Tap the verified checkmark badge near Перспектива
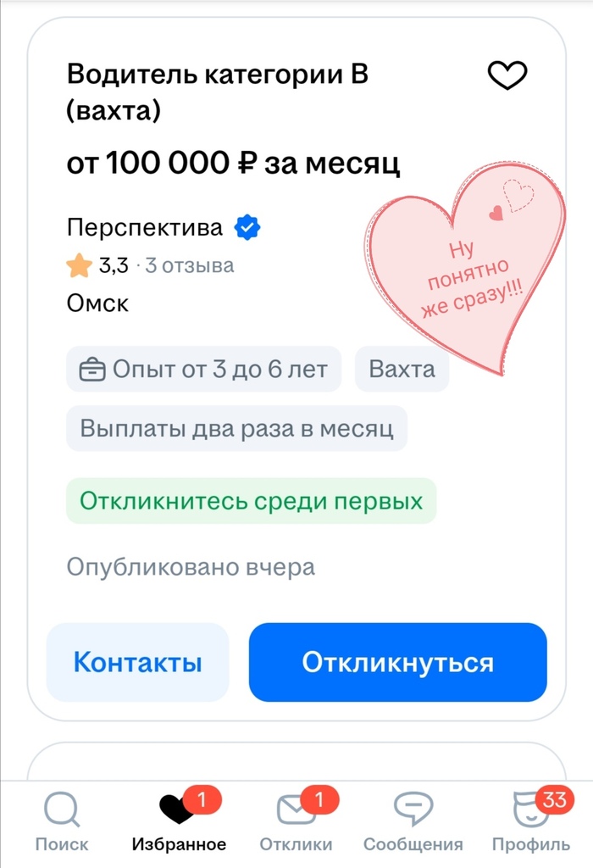This screenshot has height=868, width=593. coord(247,227)
